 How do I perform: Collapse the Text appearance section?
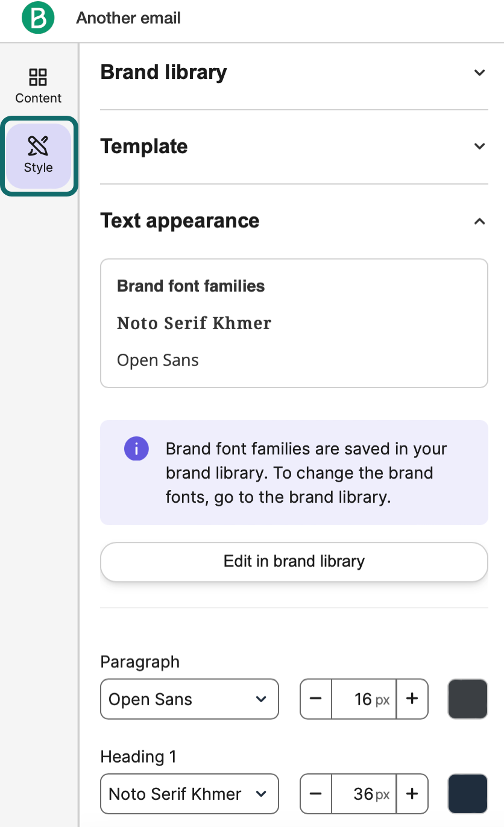tap(479, 221)
